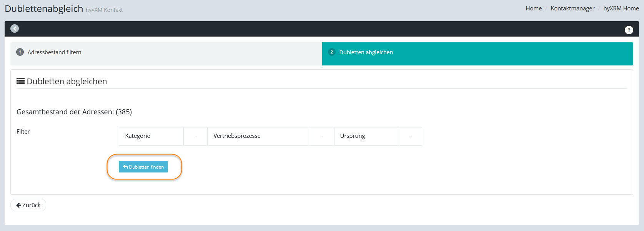Screen dimensions: 644x231
Task: Click the step 1 number badge
Action: pyautogui.click(x=20, y=52)
